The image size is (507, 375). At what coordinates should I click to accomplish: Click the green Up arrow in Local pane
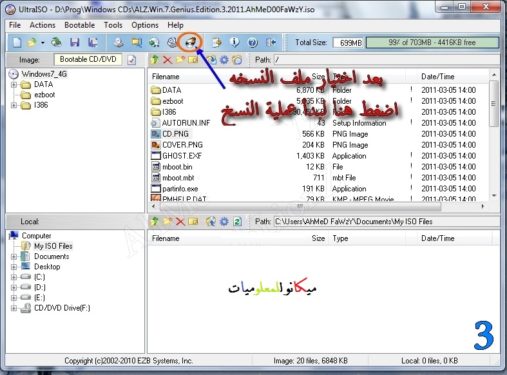154,221
